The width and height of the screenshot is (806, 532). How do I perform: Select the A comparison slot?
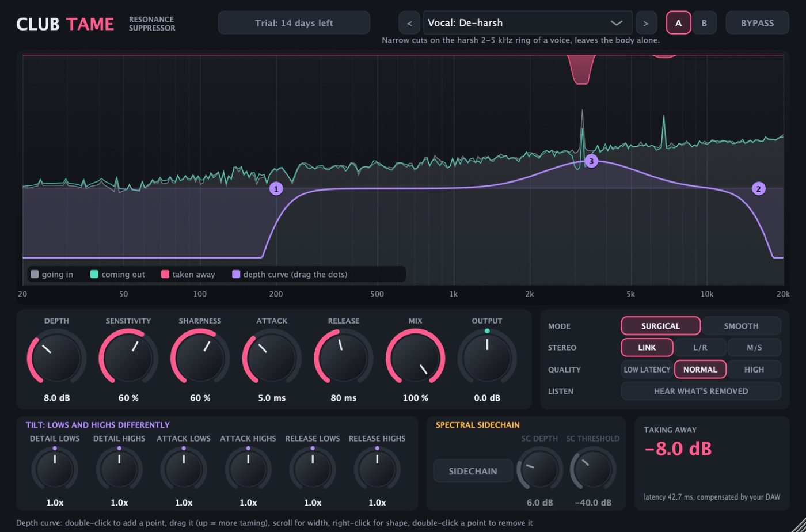pyautogui.click(x=679, y=23)
